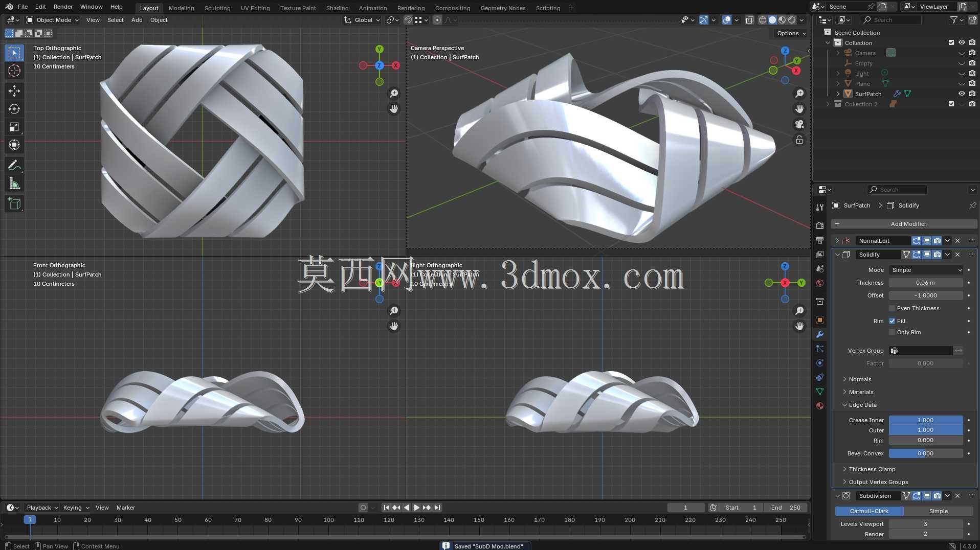Toggle camera view in Camera Perspective viewport
The image size is (980, 550).
coord(799,124)
